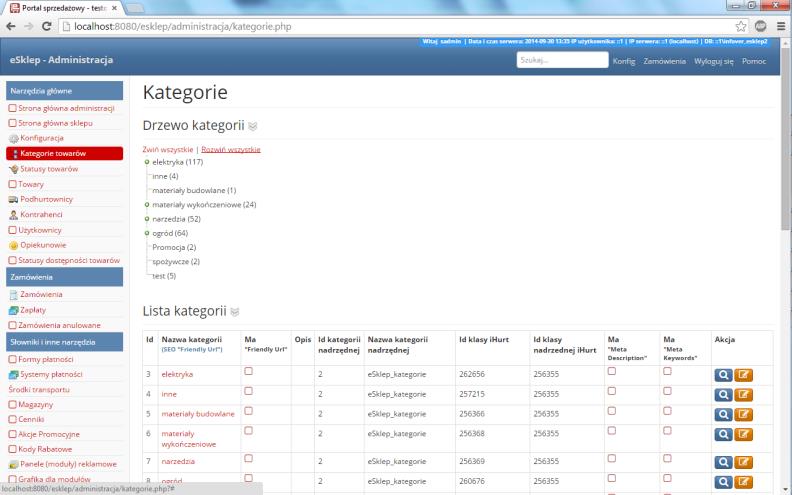
Task: Open Użytkownicy in the sidebar
Action: (x=39, y=230)
